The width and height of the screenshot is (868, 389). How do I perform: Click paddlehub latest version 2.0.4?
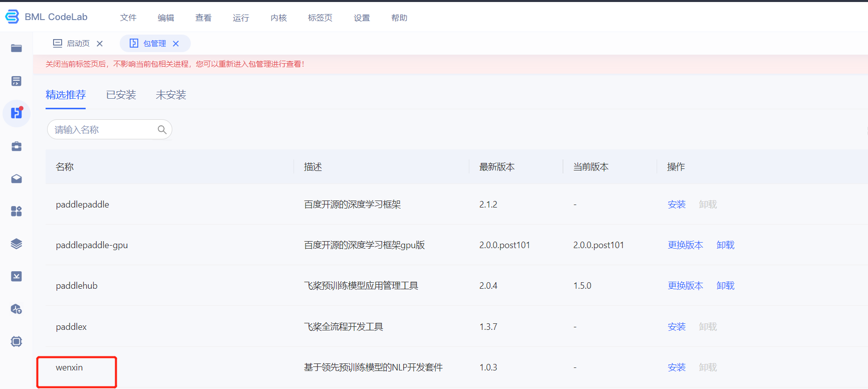pyautogui.click(x=488, y=286)
